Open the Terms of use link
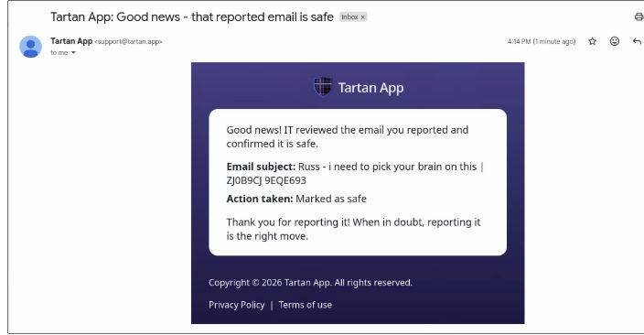The image size is (644, 335). (x=306, y=305)
